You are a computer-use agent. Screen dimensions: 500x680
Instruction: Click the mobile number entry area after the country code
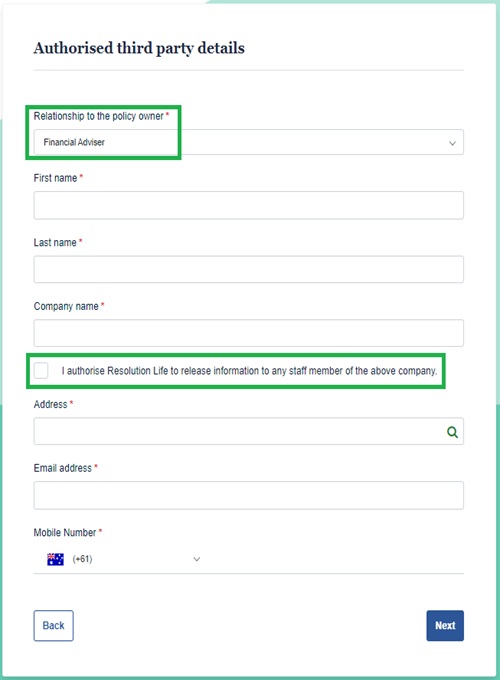[334, 559]
